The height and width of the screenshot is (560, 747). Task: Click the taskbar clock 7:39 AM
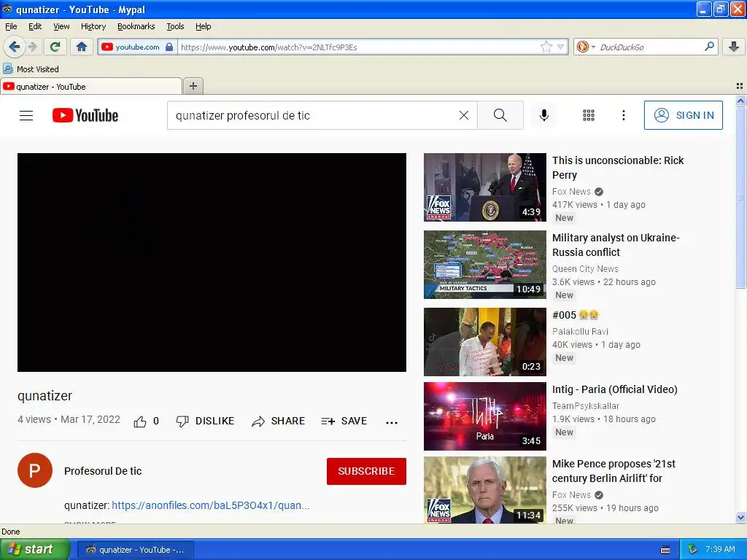tap(720, 550)
